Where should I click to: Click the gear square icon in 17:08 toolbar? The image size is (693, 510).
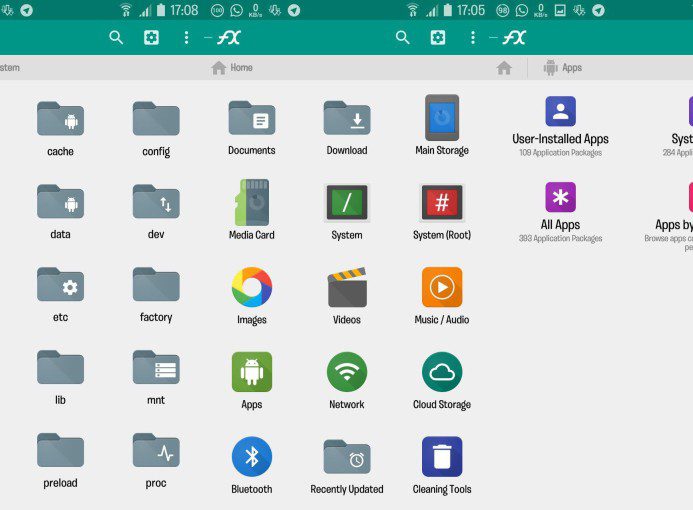(x=151, y=38)
